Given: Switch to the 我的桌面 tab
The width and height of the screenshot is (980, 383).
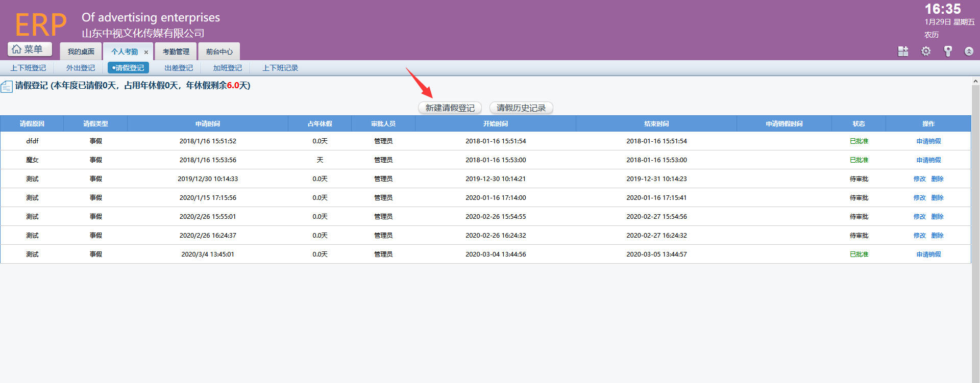Looking at the screenshot, I should (81, 52).
